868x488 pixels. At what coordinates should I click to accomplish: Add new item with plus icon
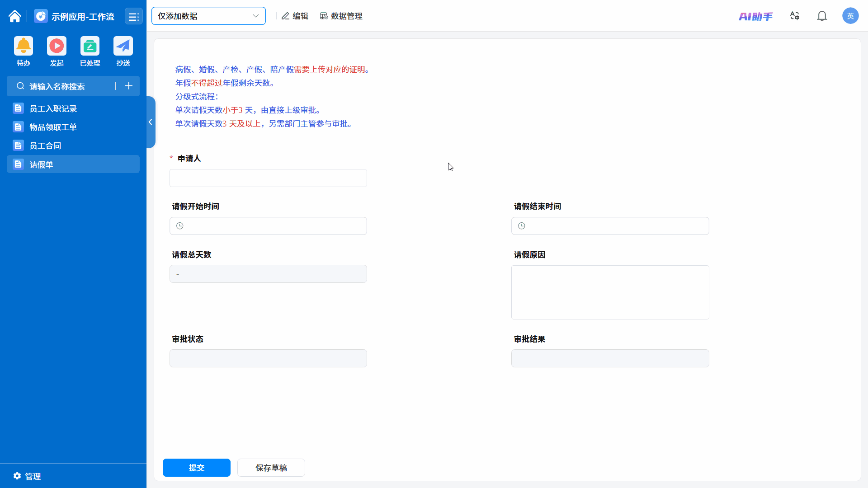[129, 86]
